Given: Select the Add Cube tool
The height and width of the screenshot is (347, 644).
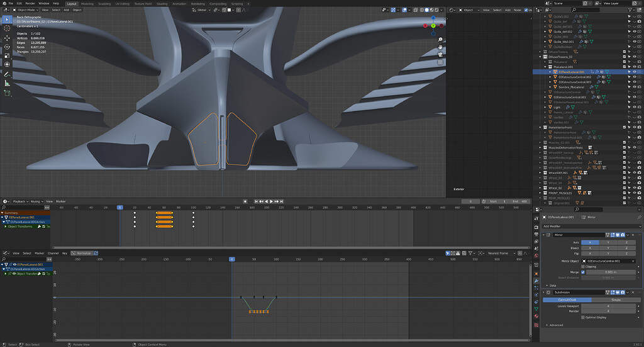Looking at the screenshot, I should click(7, 93).
